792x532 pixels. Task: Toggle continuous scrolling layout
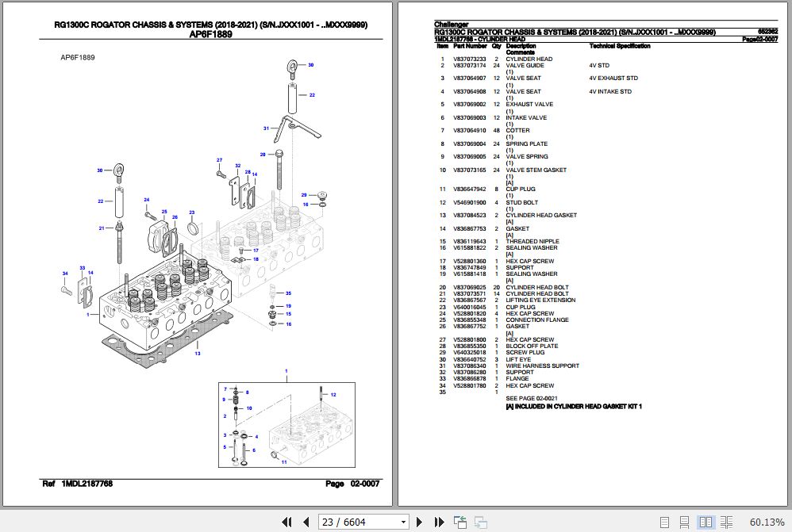tap(684, 522)
